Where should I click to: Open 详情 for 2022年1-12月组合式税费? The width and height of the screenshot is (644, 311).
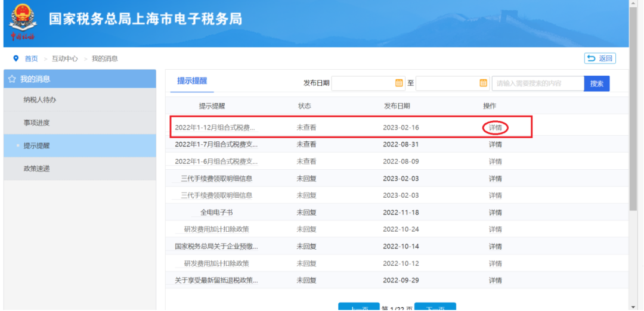point(496,127)
